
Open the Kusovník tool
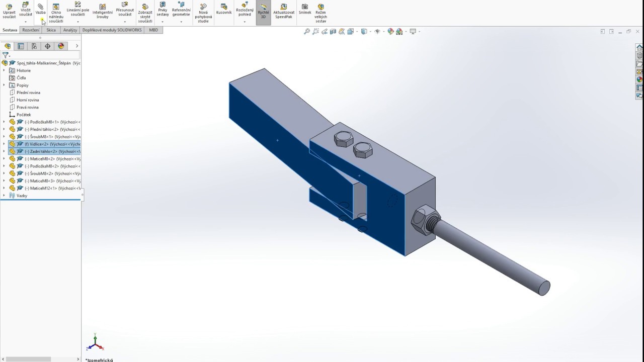tap(224, 9)
